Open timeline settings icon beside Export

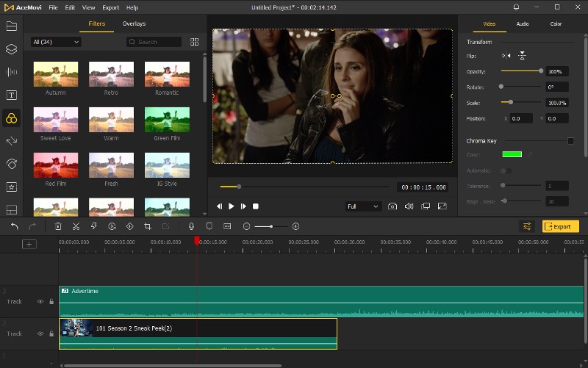tap(527, 226)
